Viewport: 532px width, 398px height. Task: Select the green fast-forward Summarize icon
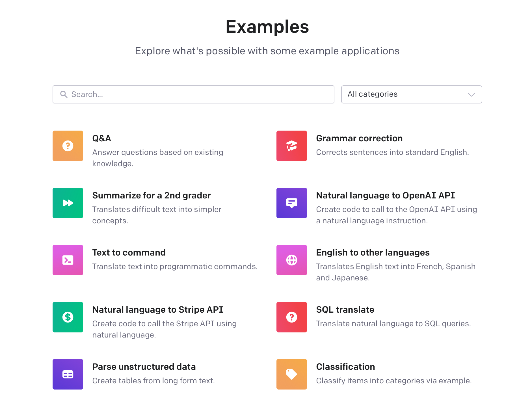(68, 203)
